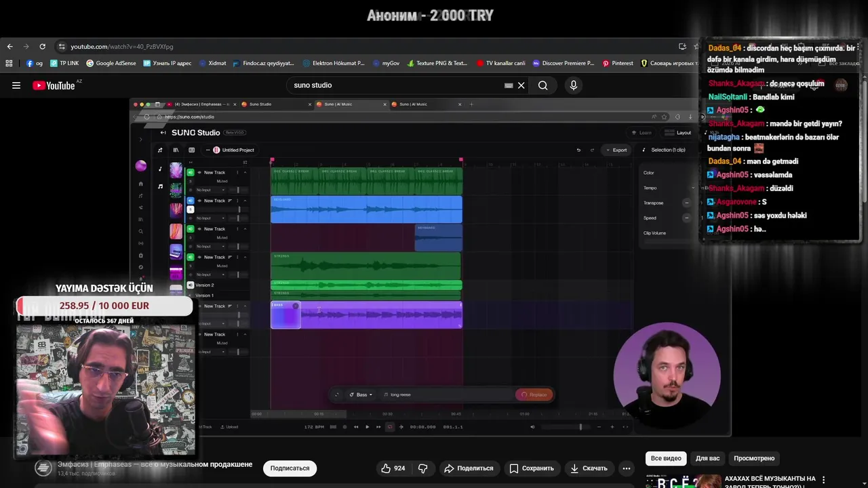Click the YouTube search box containing suno studio
The width and height of the screenshot is (868, 488).
397,85
